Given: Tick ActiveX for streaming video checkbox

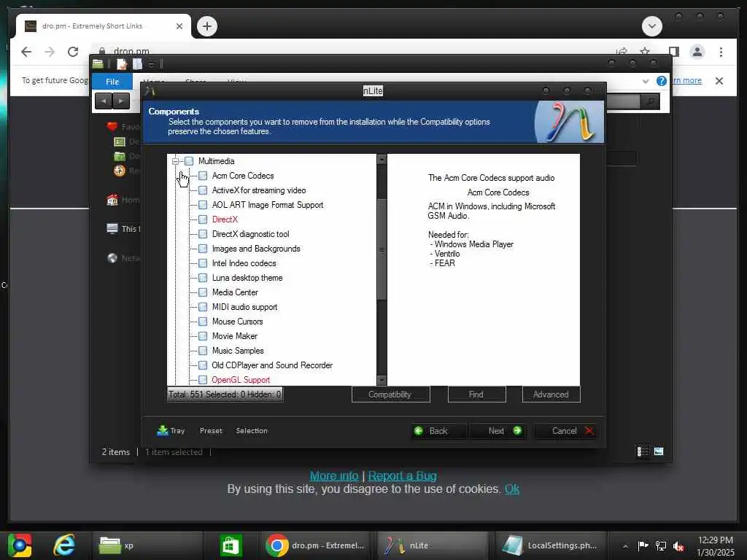Looking at the screenshot, I should click(203, 190).
